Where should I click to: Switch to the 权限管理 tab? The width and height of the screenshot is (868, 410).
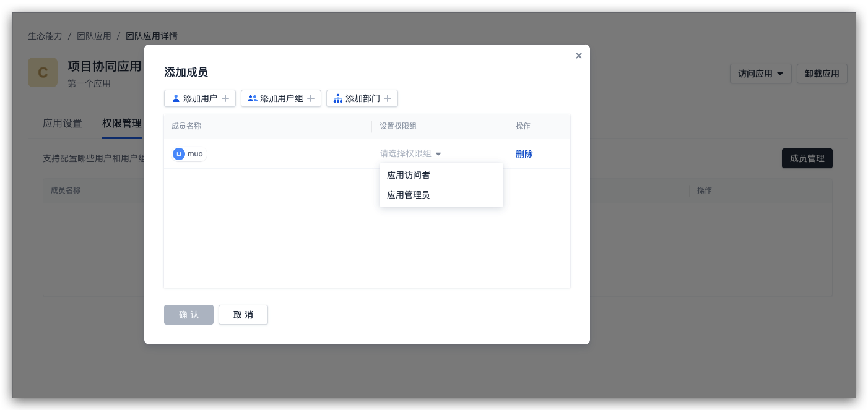122,124
